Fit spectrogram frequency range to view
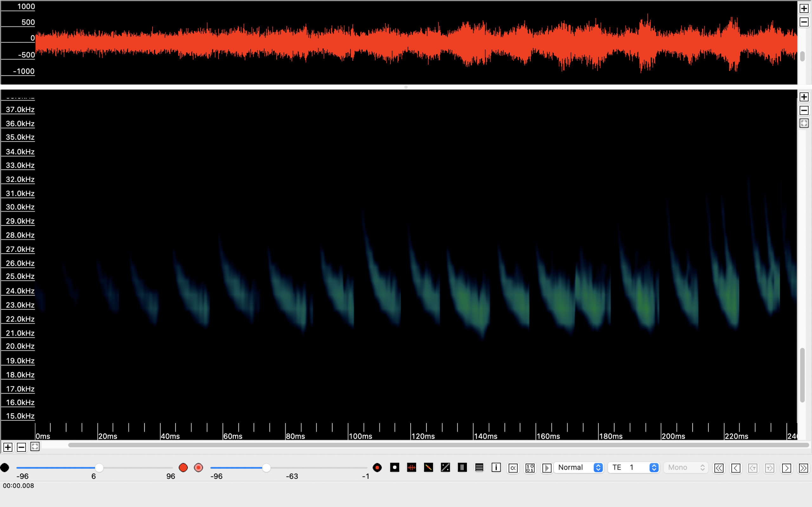Screen dimensions: 812x507 [x=804, y=123]
